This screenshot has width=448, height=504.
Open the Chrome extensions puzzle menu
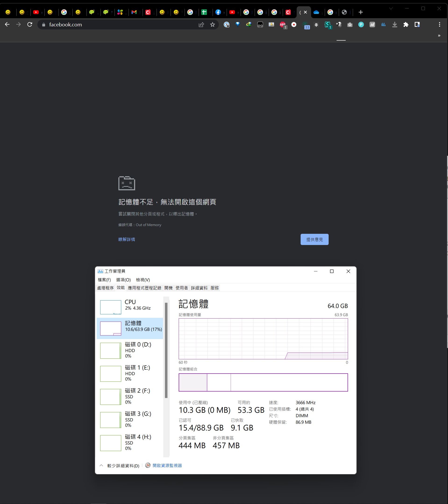pos(406,25)
